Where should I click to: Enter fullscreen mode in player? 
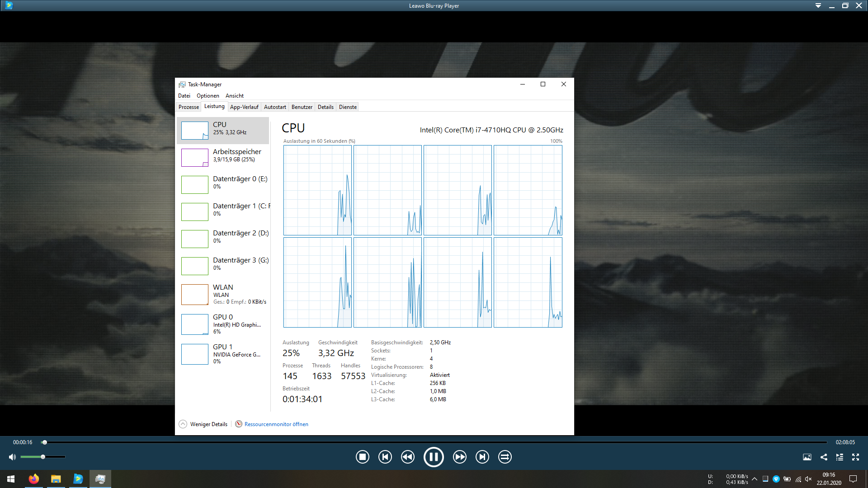[855, 457]
